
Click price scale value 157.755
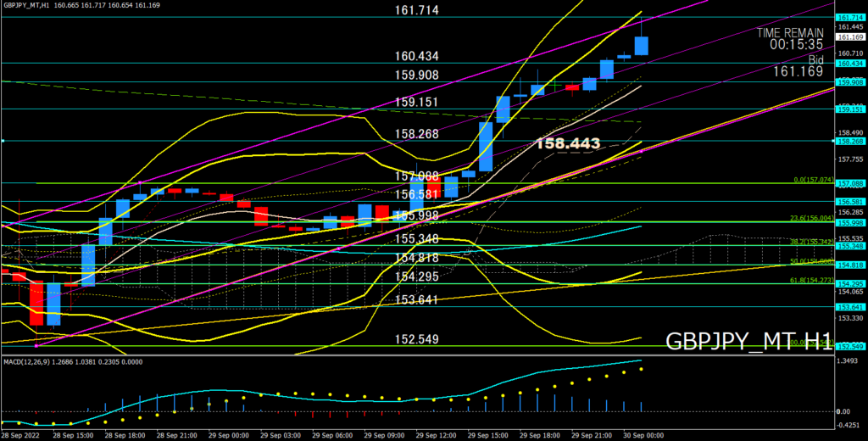click(849, 159)
